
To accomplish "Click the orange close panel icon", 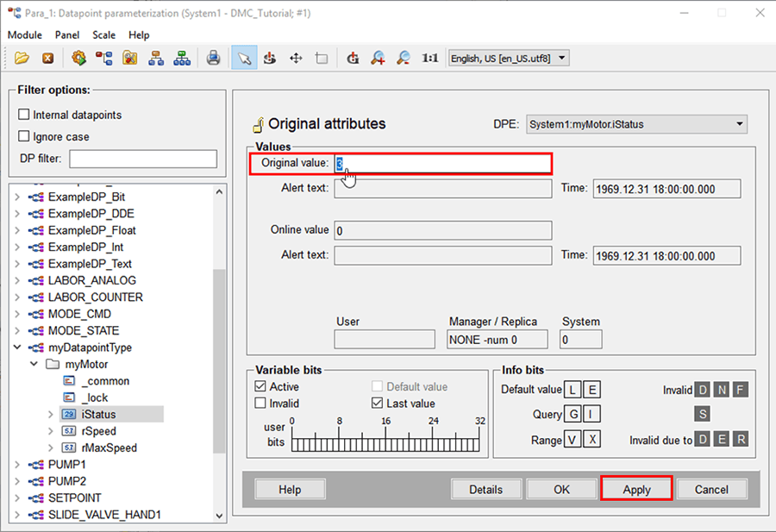I will point(48,59).
